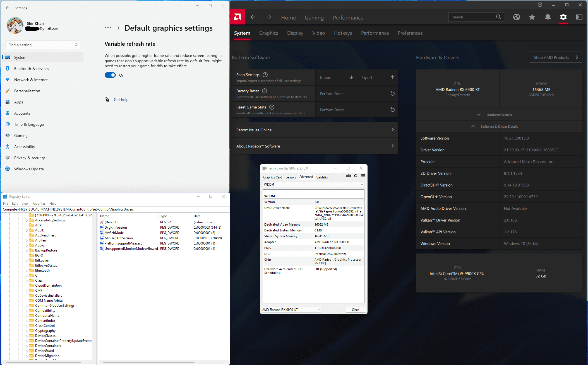
Task: Click the GPU-Z screenshot camera icon
Action: pos(348,176)
